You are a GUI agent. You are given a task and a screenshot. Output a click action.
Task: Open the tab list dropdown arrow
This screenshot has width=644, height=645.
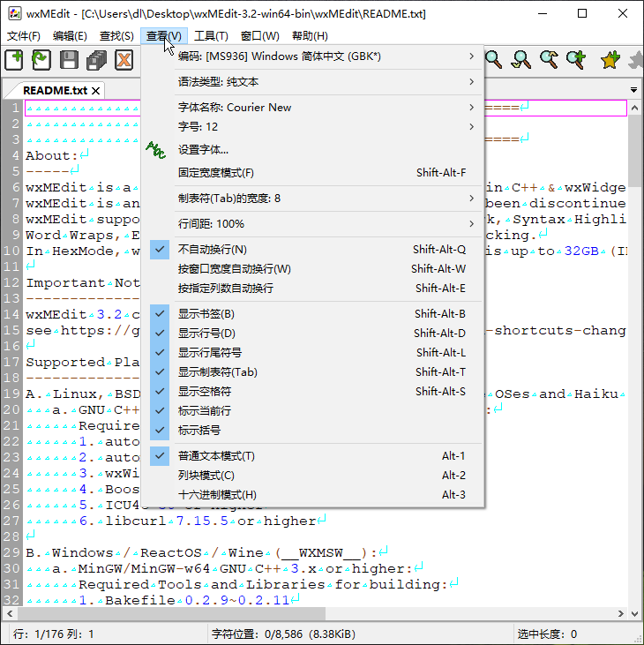(633, 90)
